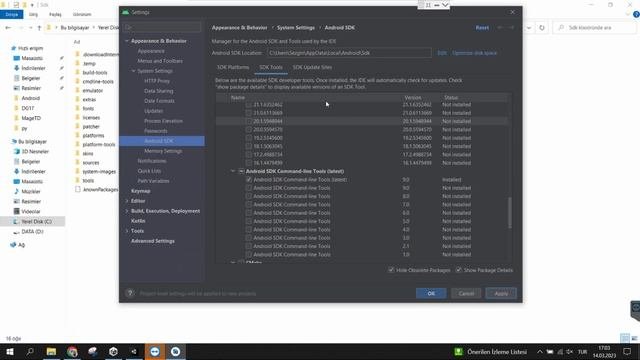Click the Cancel button
The width and height of the screenshot is (640, 360).
466,293
